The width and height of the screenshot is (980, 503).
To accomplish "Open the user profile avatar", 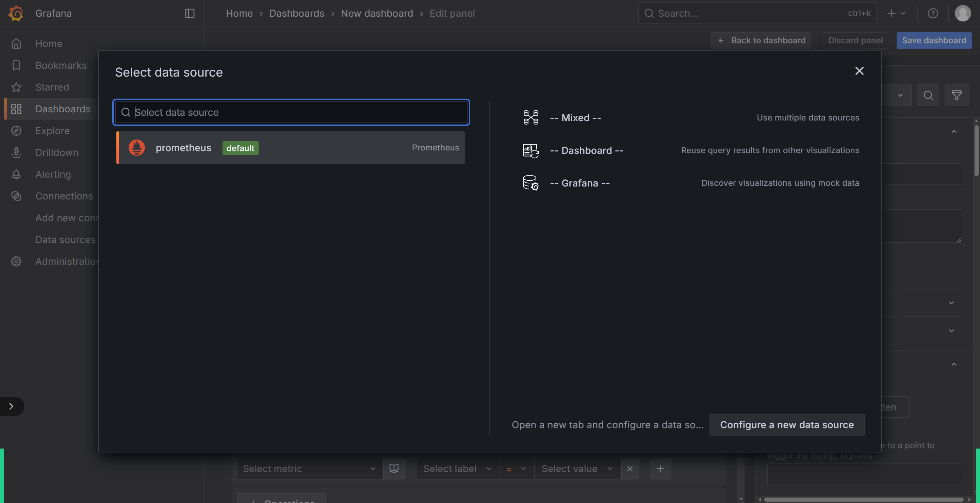I will pyautogui.click(x=963, y=13).
